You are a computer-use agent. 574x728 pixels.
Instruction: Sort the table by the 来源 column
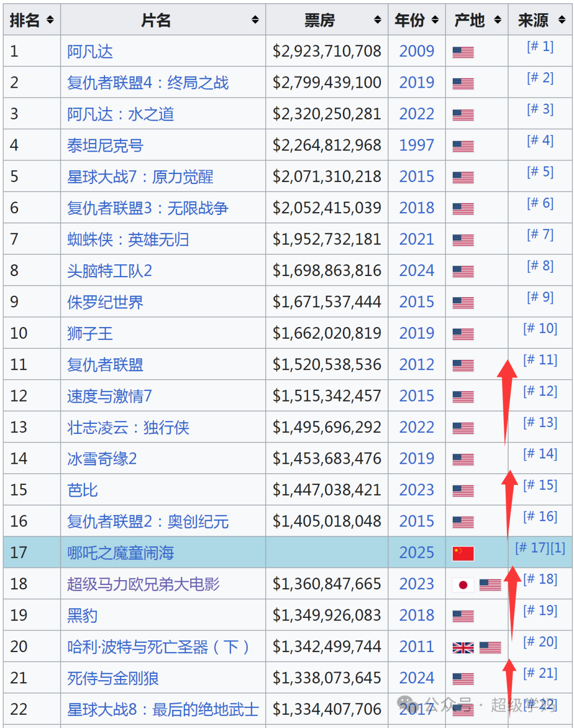pos(562,20)
